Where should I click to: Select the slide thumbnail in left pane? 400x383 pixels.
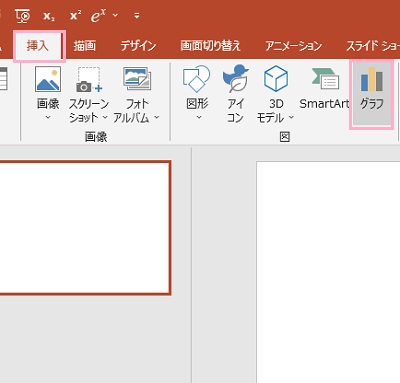pyautogui.click(x=85, y=228)
